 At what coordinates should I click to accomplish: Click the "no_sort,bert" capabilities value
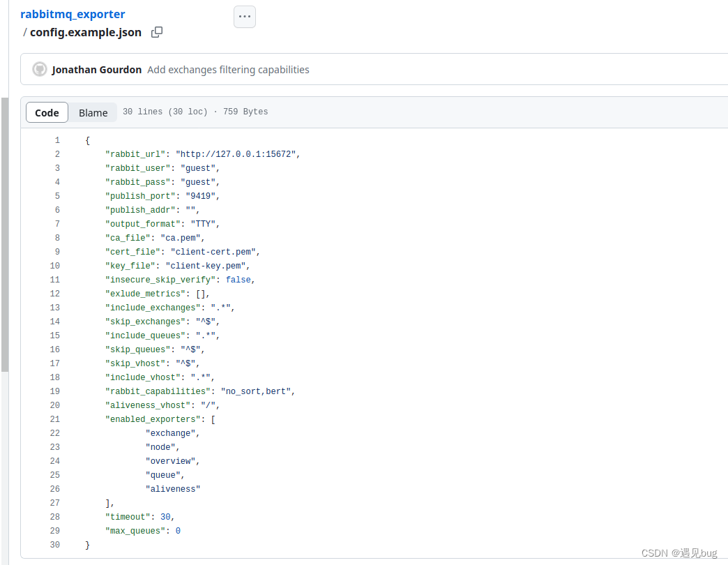[x=256, y=391]
